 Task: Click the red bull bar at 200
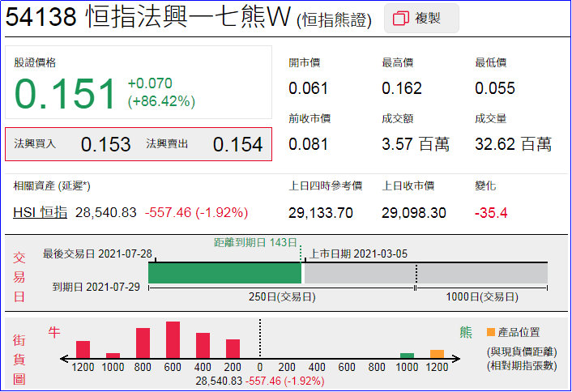click(x=233, y=349)
